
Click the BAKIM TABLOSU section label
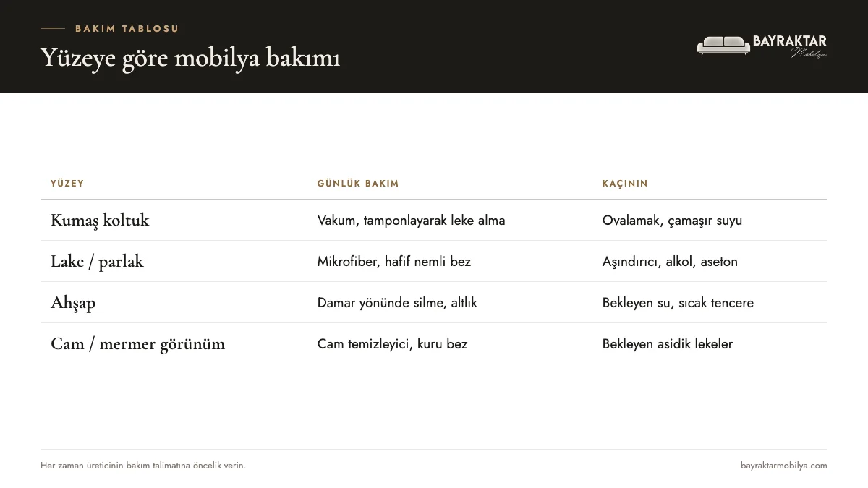tap(127, 29)
